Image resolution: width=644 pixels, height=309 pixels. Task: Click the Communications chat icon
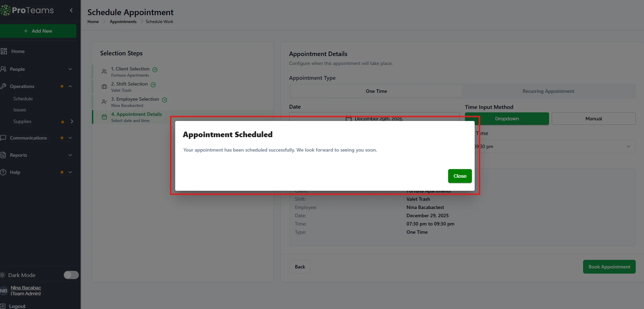tap(3, 138)
